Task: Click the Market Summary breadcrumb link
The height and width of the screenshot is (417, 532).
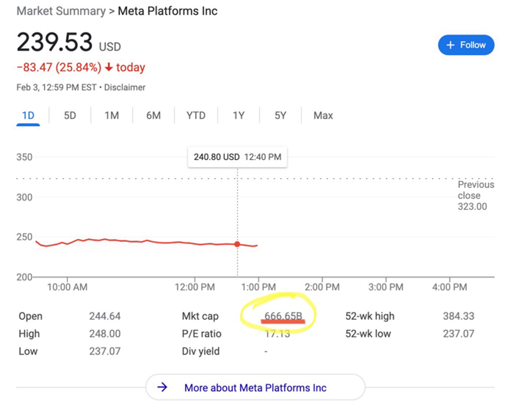Action: coord(61,11)
